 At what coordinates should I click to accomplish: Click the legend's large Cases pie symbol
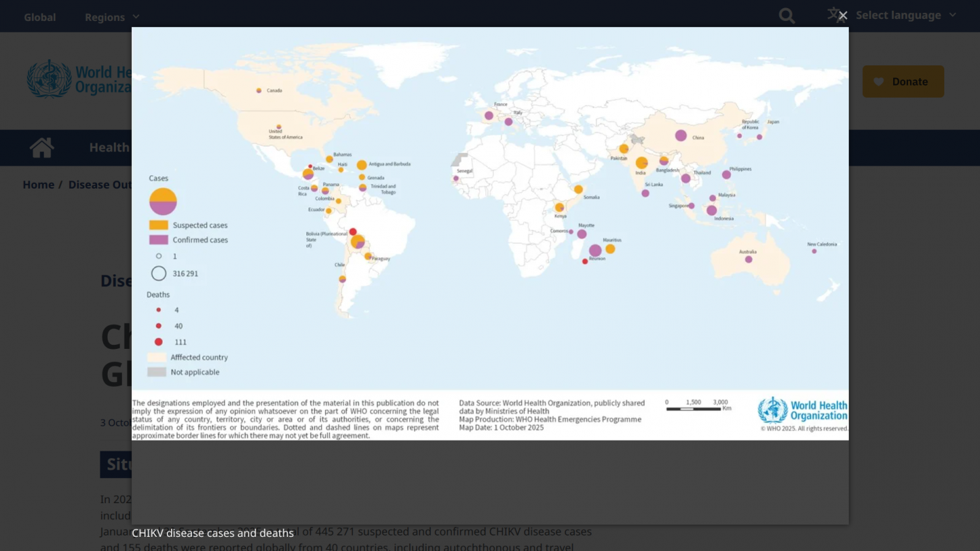coord(163,201)
